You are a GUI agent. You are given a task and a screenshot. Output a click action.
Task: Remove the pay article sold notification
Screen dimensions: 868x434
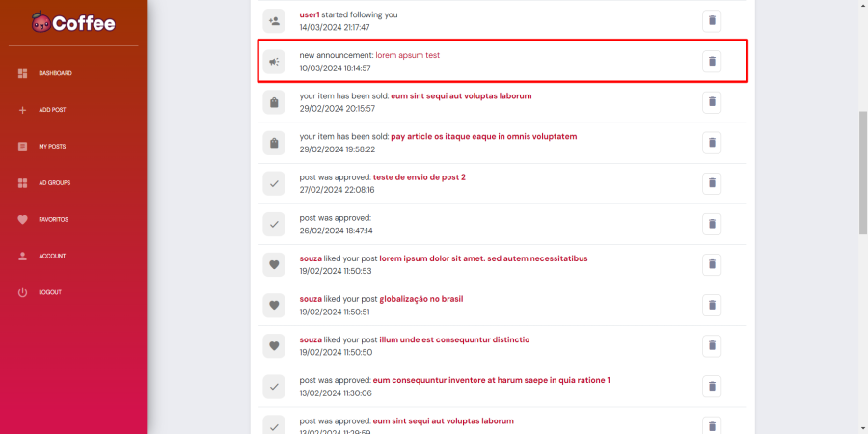tap(712, 143)
